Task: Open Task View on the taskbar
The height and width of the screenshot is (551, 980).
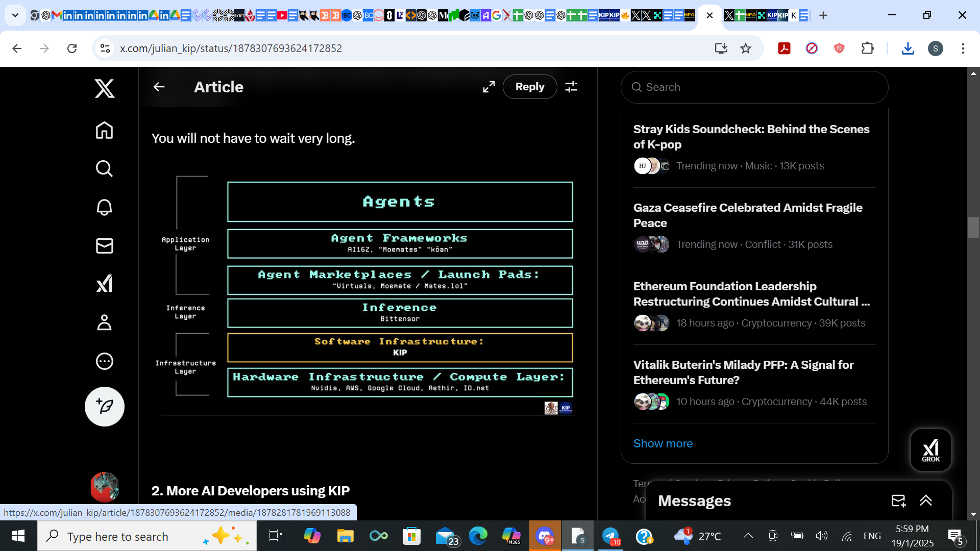Action: [x=276, y=536]
